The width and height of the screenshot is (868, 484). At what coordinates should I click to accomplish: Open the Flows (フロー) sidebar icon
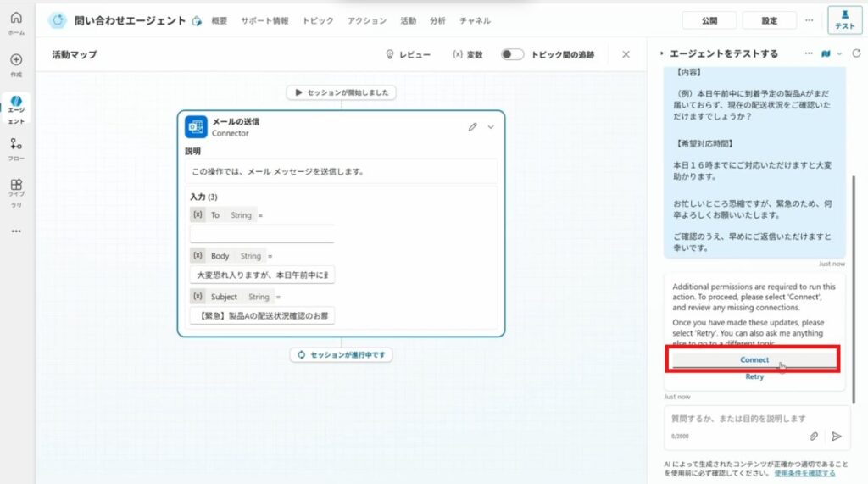[x=16, y=145]
